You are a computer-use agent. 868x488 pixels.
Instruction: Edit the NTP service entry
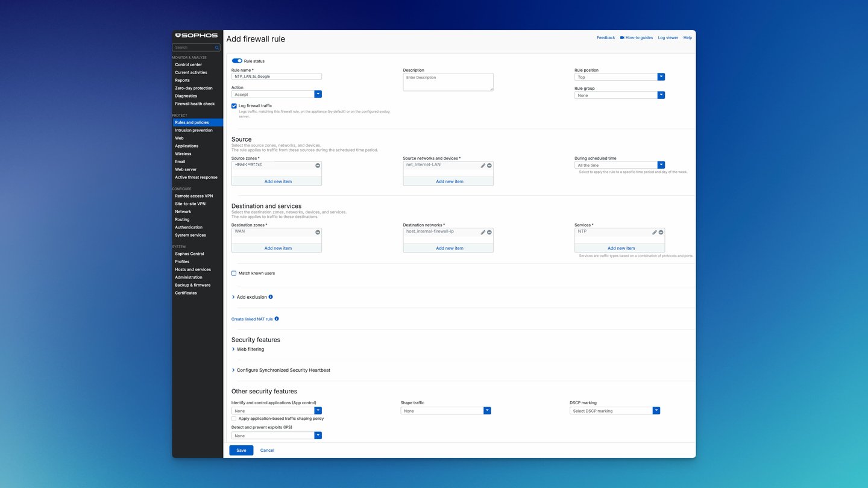(x=655, y=232)
